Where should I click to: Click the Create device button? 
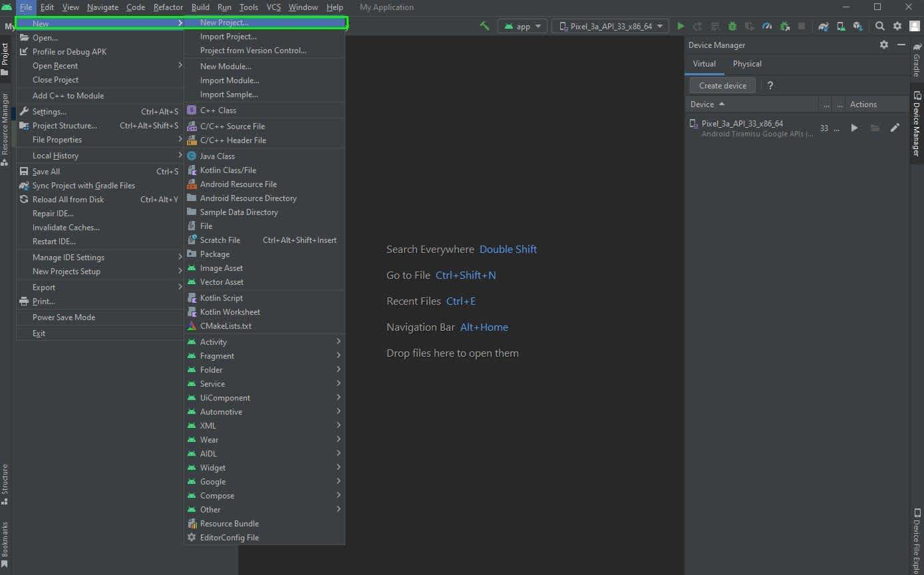(722, 85)
